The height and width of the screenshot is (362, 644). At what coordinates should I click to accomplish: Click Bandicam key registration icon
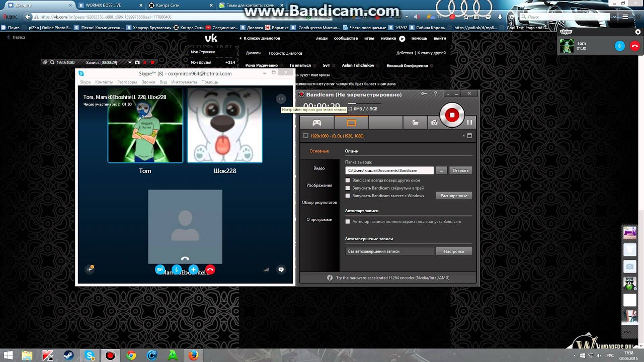click(x=424, y=94)
